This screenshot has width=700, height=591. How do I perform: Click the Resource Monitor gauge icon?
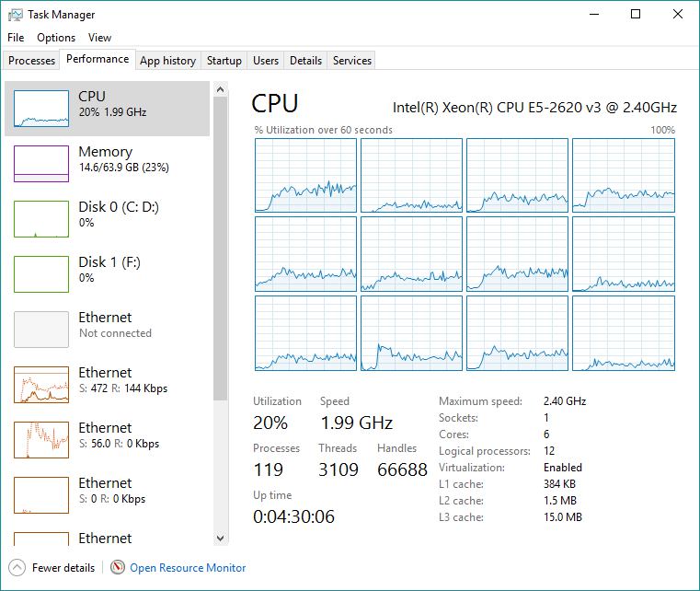(118, 568)
